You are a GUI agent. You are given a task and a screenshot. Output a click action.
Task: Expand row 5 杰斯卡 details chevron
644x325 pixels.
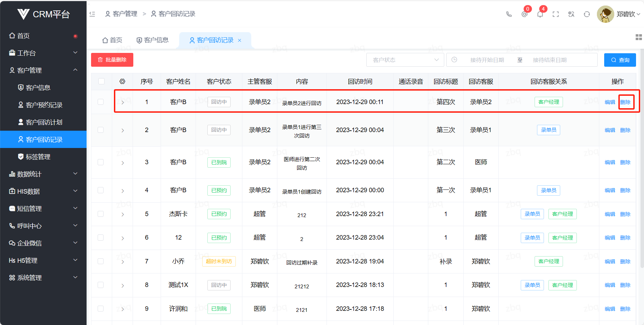(x=123, y=214)
